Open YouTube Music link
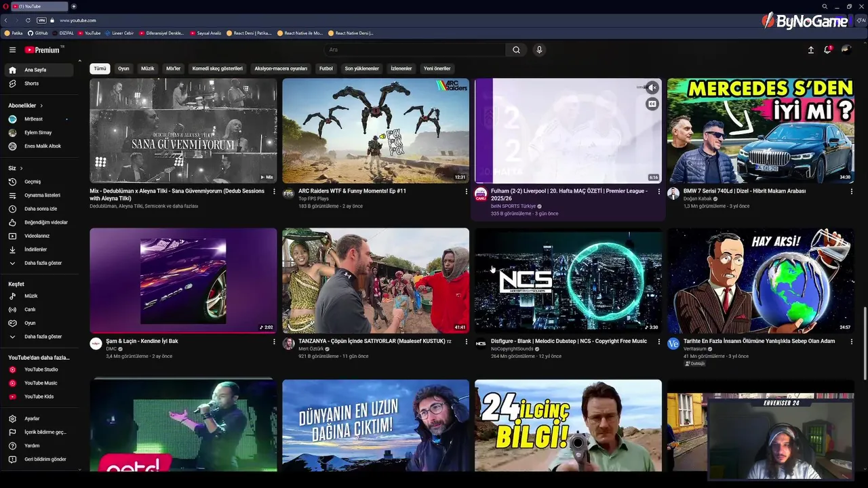The width and height of the screenshot is (868, 488). [39, 383]
